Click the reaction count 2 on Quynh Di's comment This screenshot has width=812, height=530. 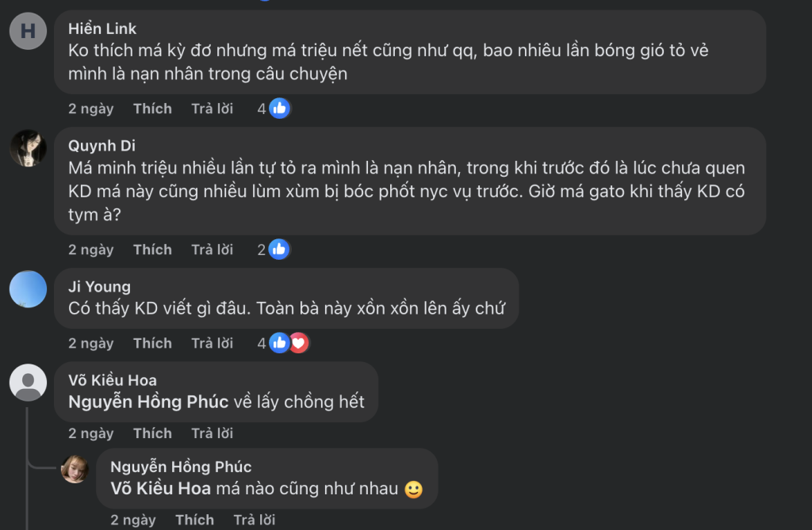[262, 249]
